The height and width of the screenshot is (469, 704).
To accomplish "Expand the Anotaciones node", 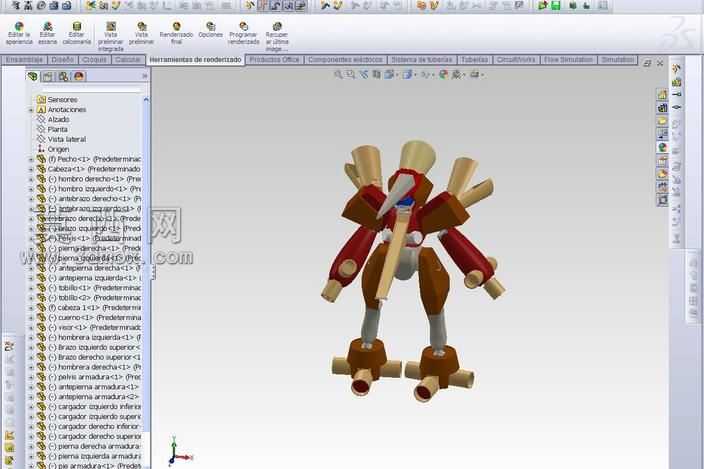I will click(31, 110).
